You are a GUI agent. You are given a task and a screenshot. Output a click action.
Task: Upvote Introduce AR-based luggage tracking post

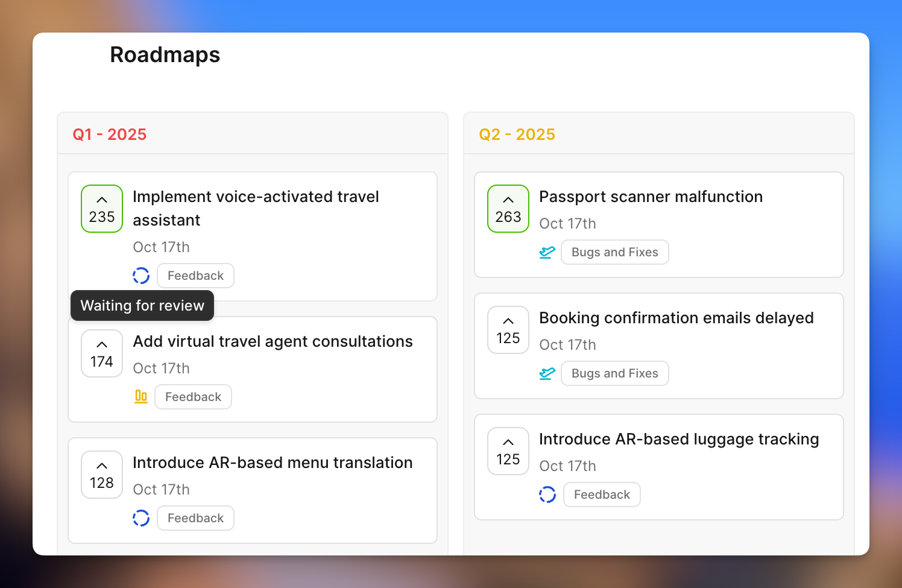pyautogui.click(x=508, y=451)
